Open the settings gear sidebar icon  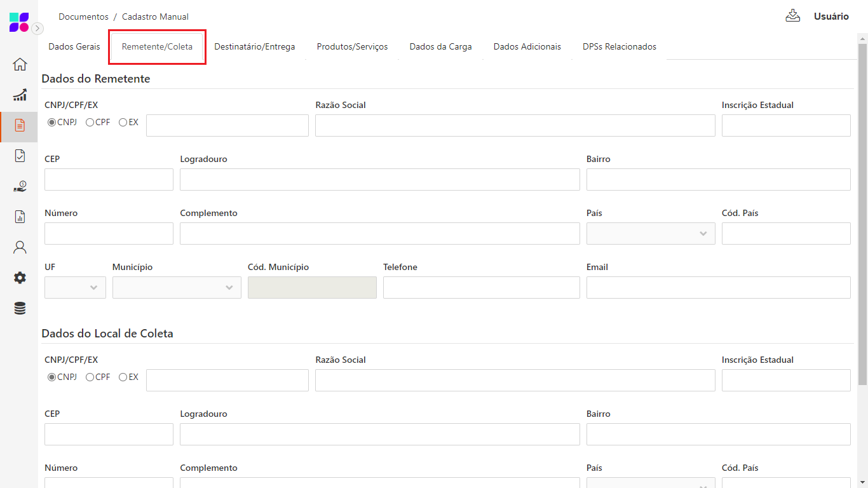(20, 278)
